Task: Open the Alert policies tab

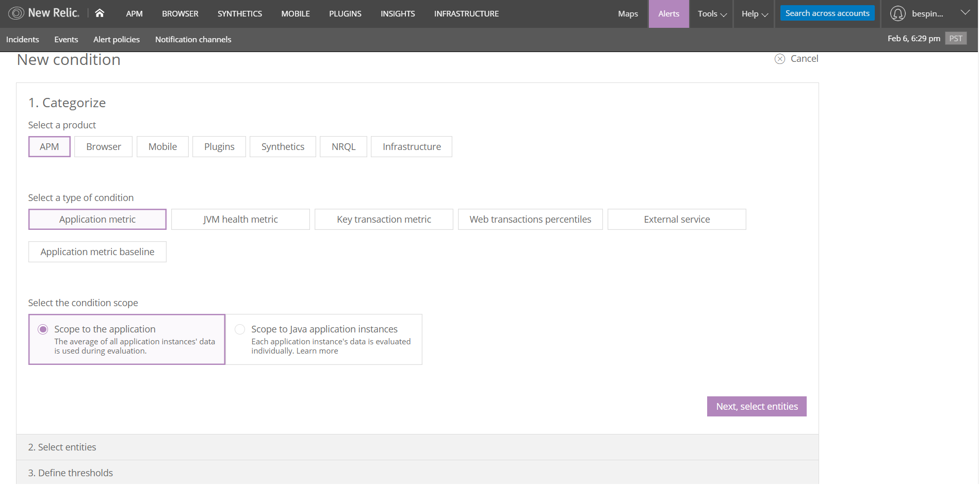Action: [x=117, y=40]
